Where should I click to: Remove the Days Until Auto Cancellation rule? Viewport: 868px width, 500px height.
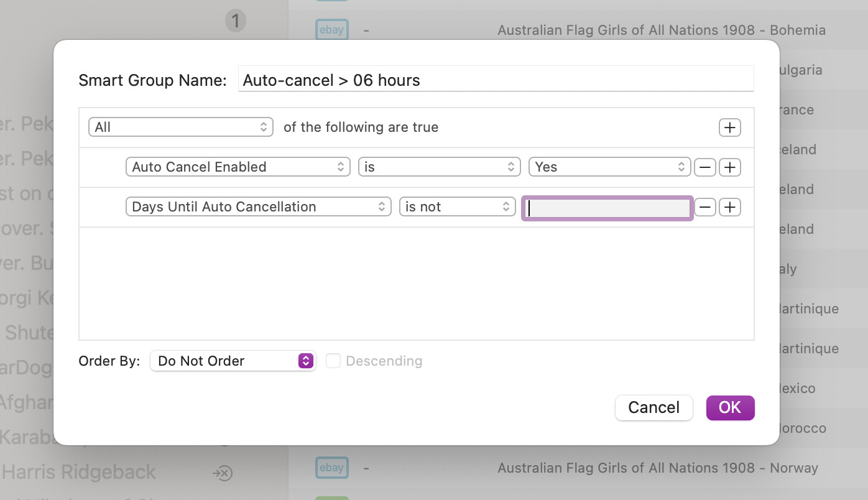(x=704, y=207)
